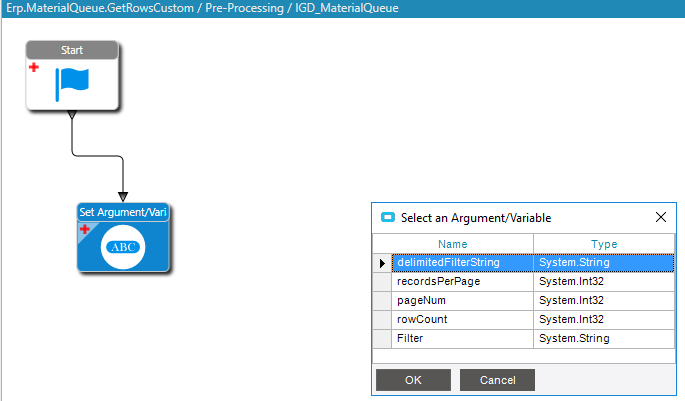Click the workflow breadcrumb title bar
Screen dimensions: 685x401
[x=343, y=8]
